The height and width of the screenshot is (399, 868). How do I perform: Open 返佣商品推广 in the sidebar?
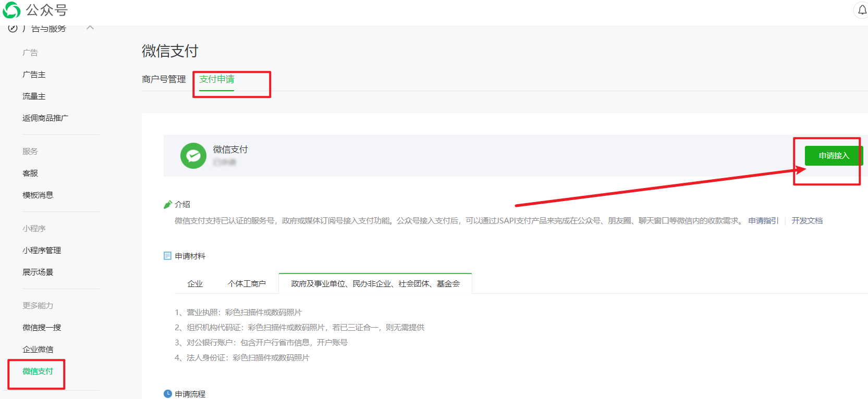click(45, 118)
